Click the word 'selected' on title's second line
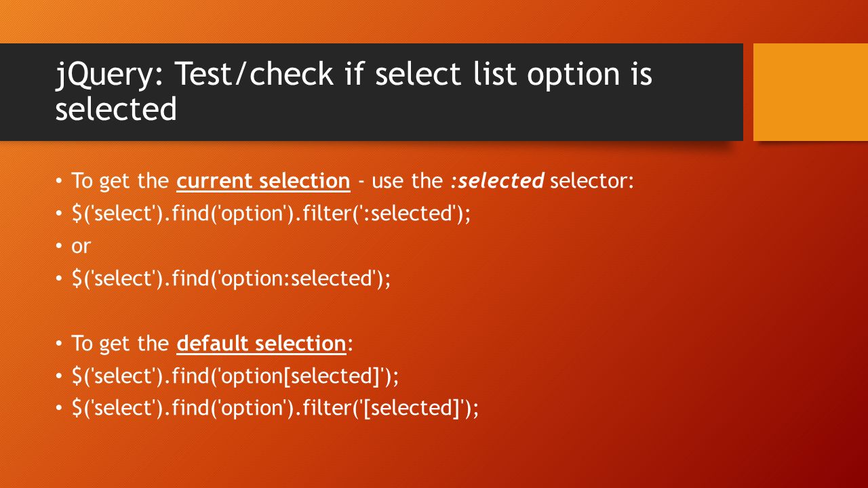868x488 pixels. [116, 110]
